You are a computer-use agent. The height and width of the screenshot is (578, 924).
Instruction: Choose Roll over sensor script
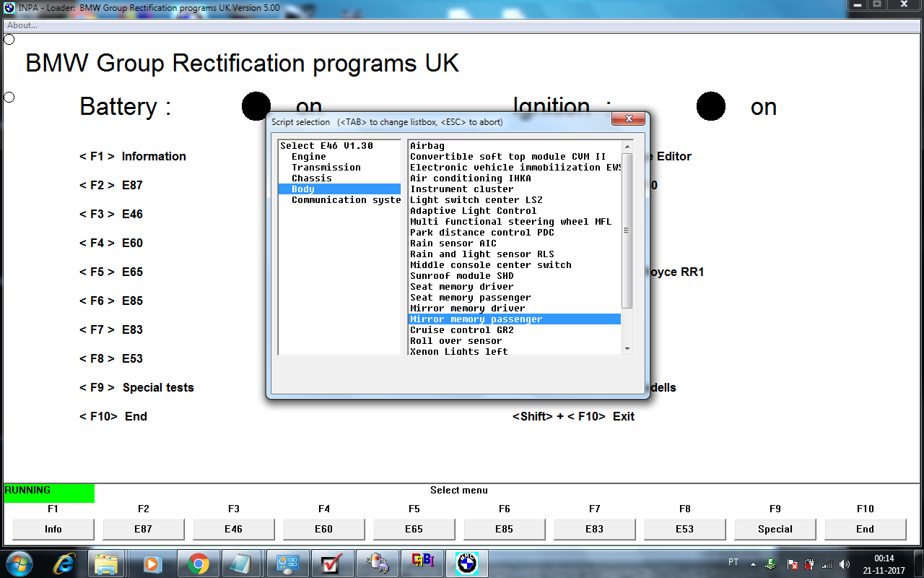click(x=514, y=341)
